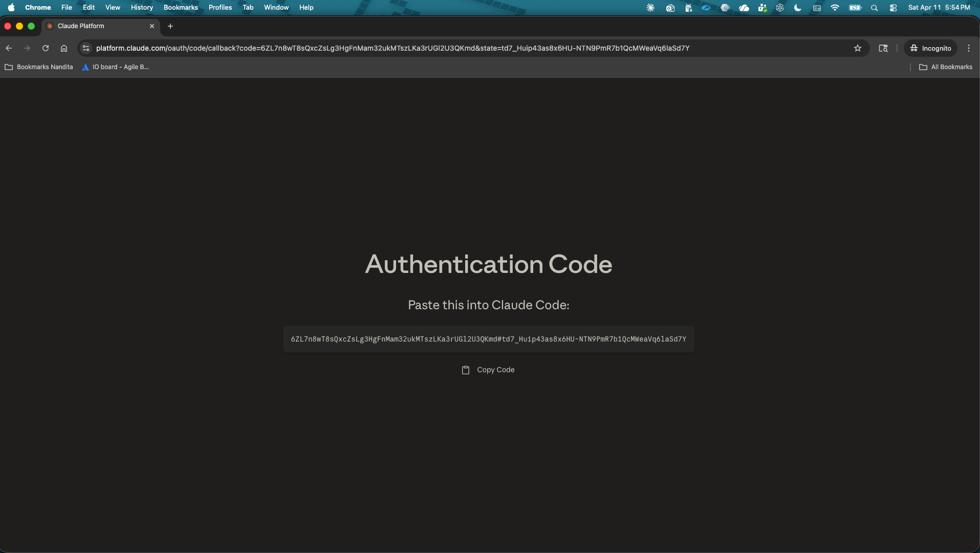Click the browser forward arrow
Image resolution: width=980 pixels, height=553 pixels.
(x=27, y=48)
